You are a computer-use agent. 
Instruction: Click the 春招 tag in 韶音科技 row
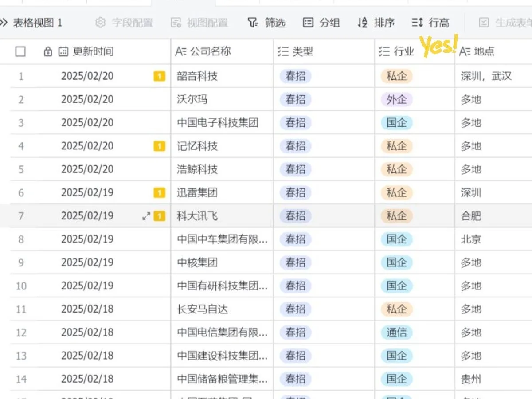(295, 76)
